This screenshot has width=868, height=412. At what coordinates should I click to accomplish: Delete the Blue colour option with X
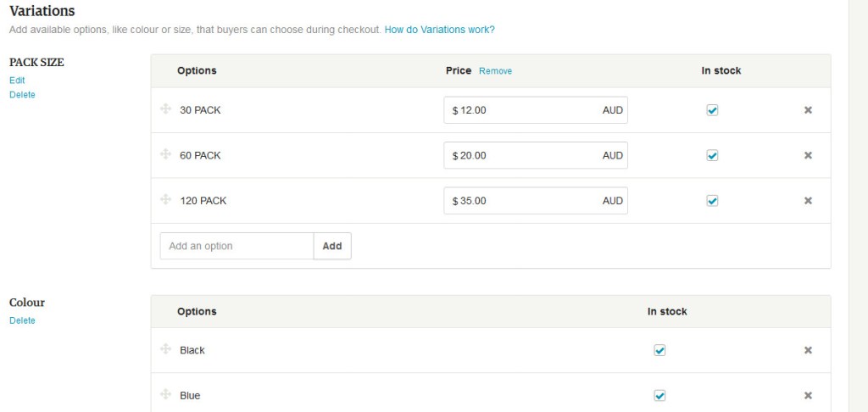(x=808, y=395)
